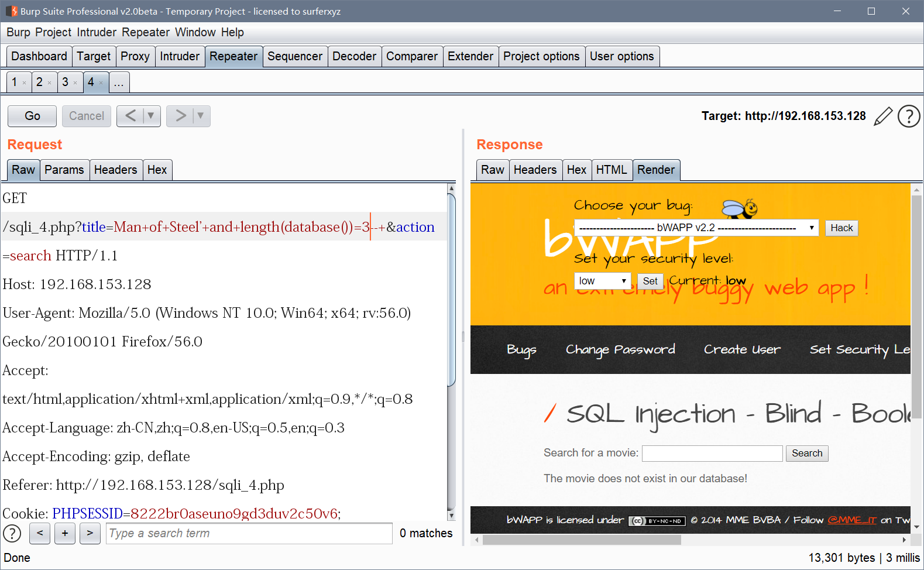Switch to the Extender tab
Image resolution: width=924 pixels, height=570 pixels.
(x=470, y=56)
